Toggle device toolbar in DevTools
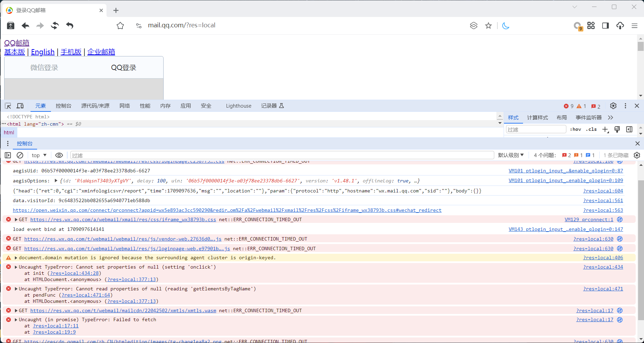 pos(20,106)
